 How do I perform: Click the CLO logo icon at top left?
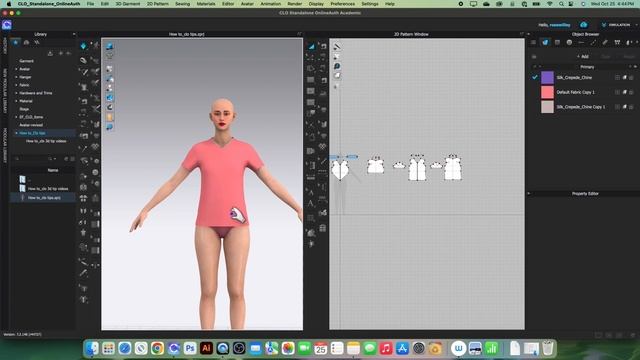[7, 25]
